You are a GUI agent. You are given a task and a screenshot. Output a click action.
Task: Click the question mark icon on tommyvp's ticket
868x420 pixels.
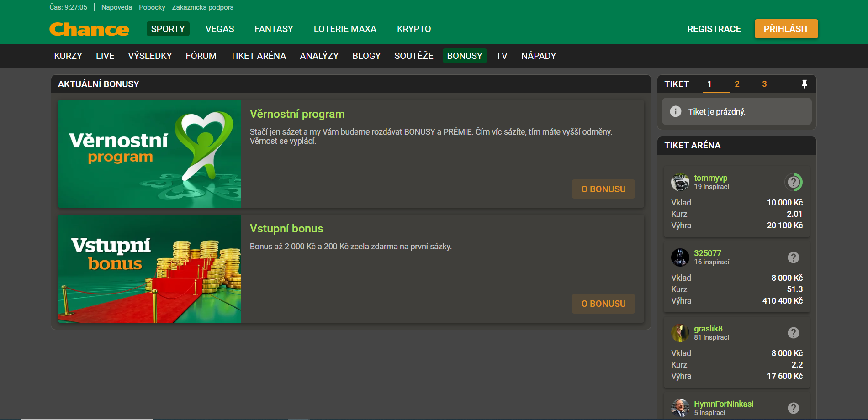[x=794, y=182]
